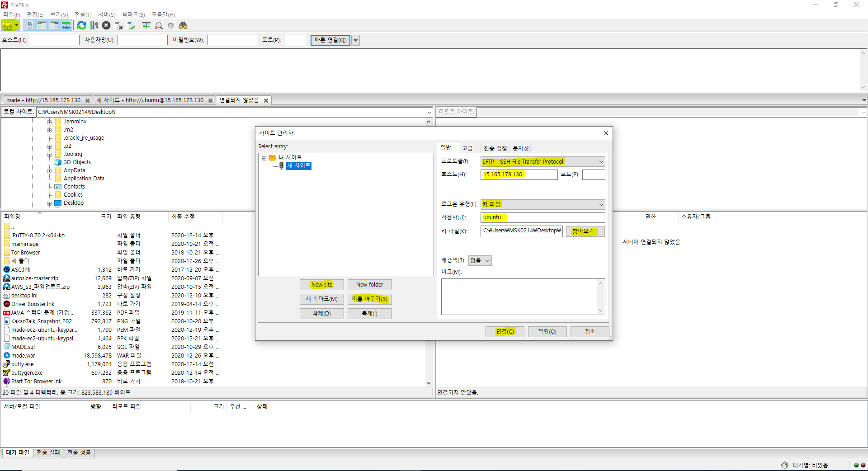This screenshot has height=471, width=868.
Task: Open the background color '없음' dropdown
Action: (x=480, y=260)
